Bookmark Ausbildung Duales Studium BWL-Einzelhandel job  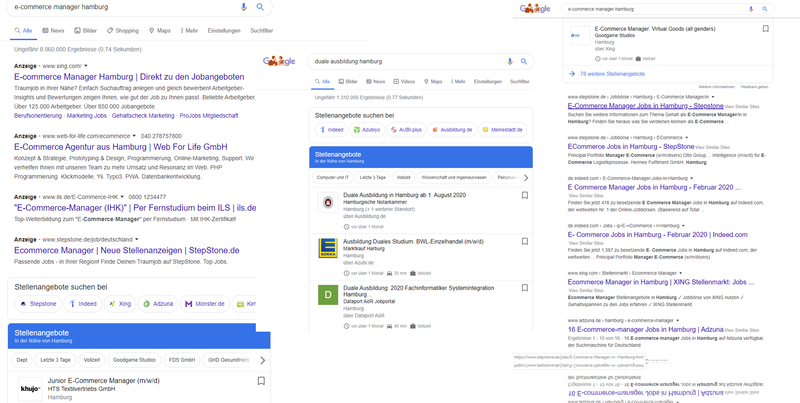click(x=524, y=241)
